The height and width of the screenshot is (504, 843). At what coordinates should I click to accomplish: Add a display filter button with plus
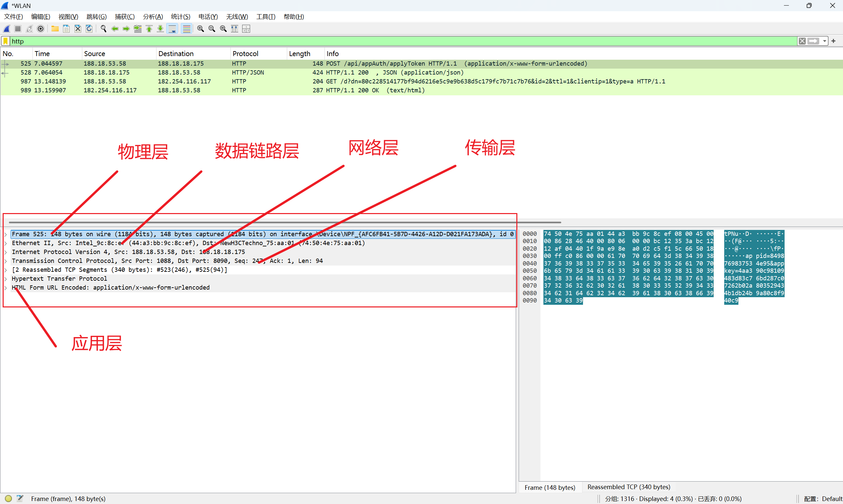point(833,41)
